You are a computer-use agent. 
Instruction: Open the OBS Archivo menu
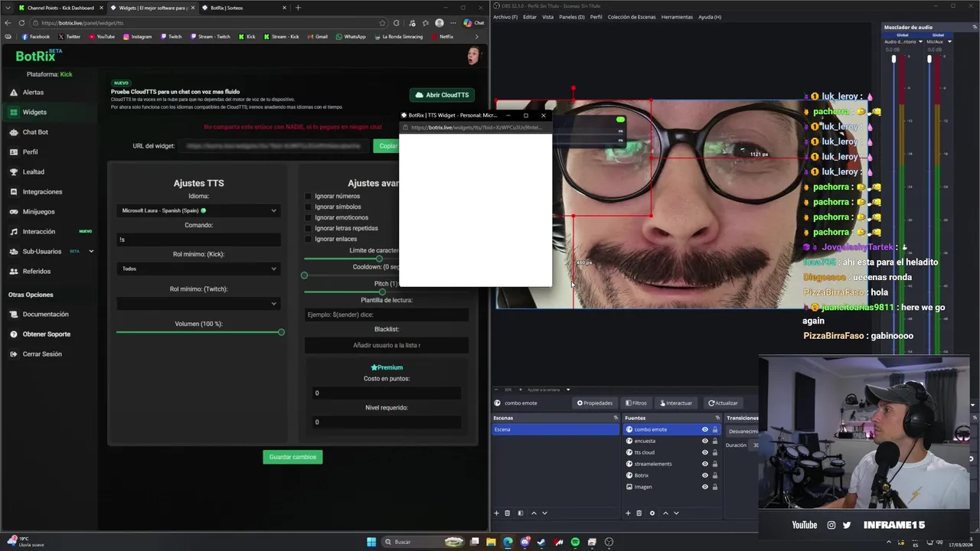pyautogui.click(x=505, y=17)
